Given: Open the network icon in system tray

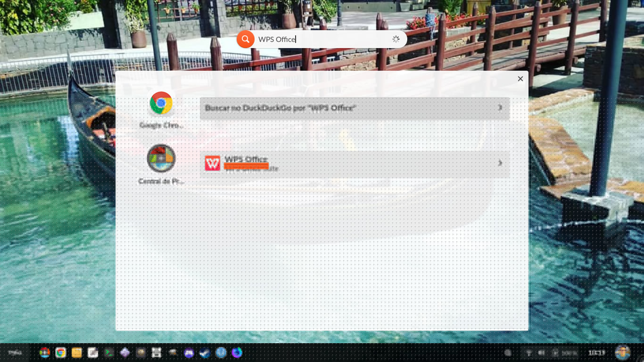Looking at the screenshot, I should tap(528, 353).
